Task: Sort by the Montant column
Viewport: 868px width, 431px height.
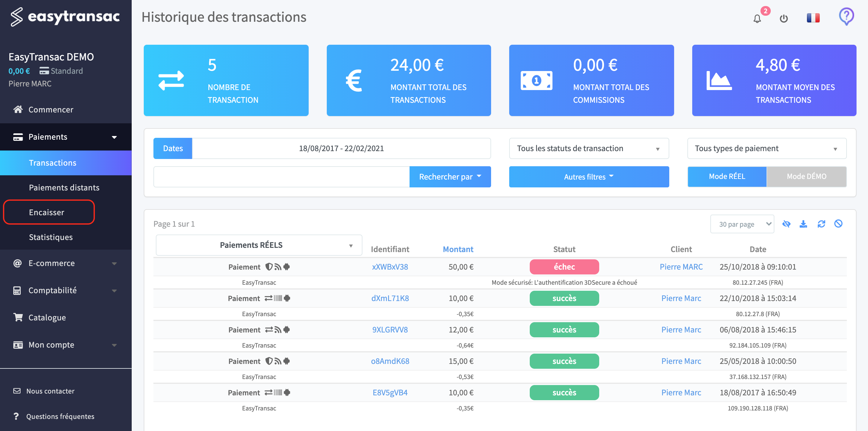Action: [x=458, y=249]
